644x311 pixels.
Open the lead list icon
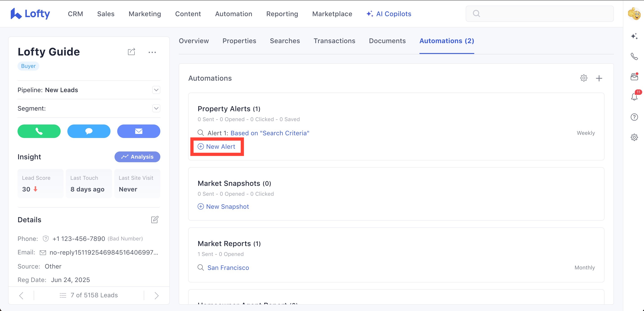[63, 295]
